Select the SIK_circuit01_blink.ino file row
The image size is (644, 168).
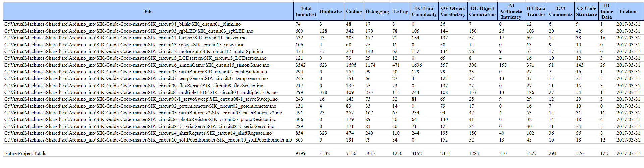(x=122, y=24)
